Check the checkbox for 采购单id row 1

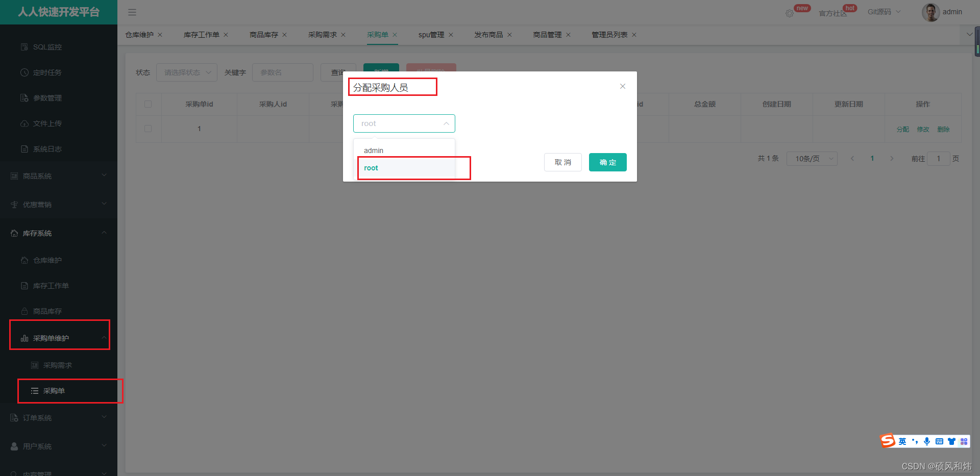tap(148, 129)
